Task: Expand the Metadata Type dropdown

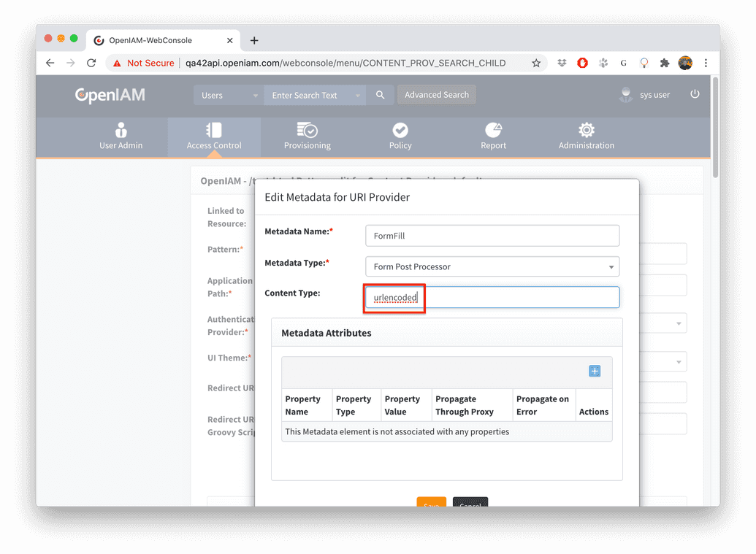Action: 492,266
